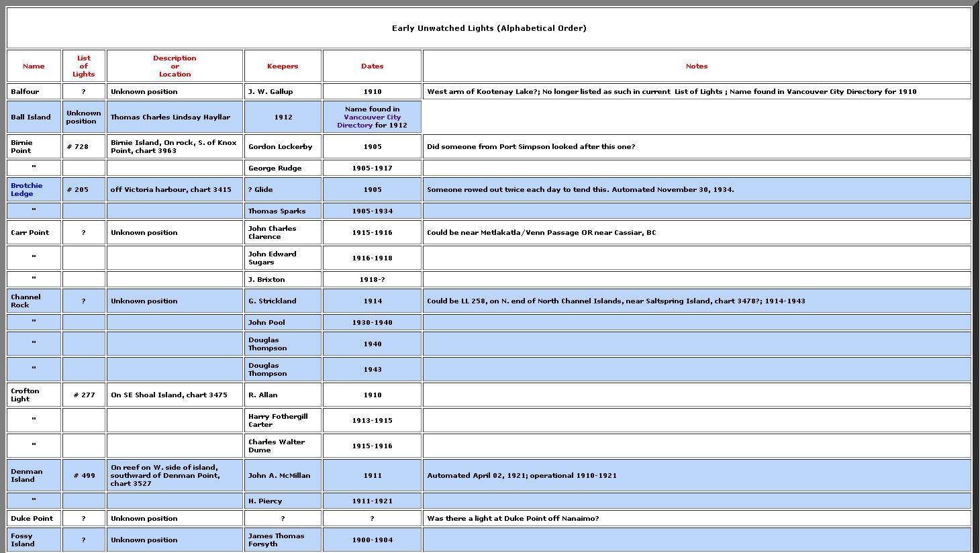Select the '1913-1915' date cell
Viewport: 980px width, 553px height.
[x=372, y=420]
